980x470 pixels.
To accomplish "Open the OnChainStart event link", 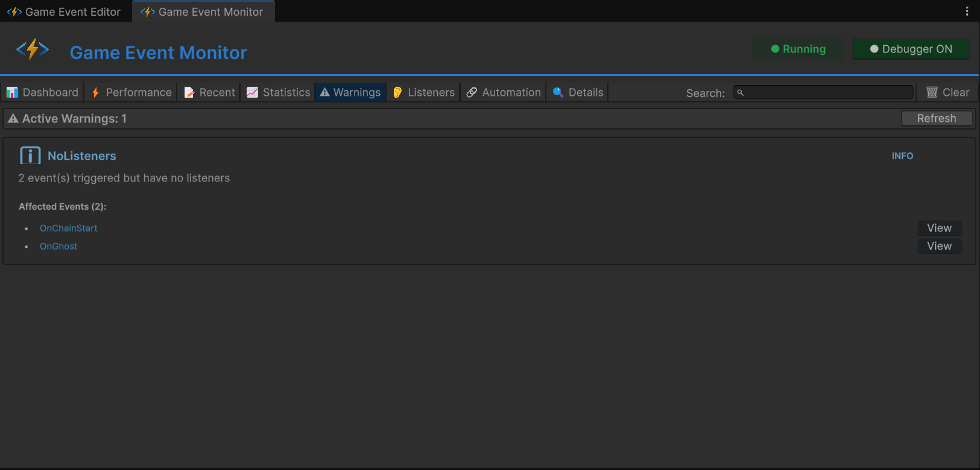I will 68,228.
